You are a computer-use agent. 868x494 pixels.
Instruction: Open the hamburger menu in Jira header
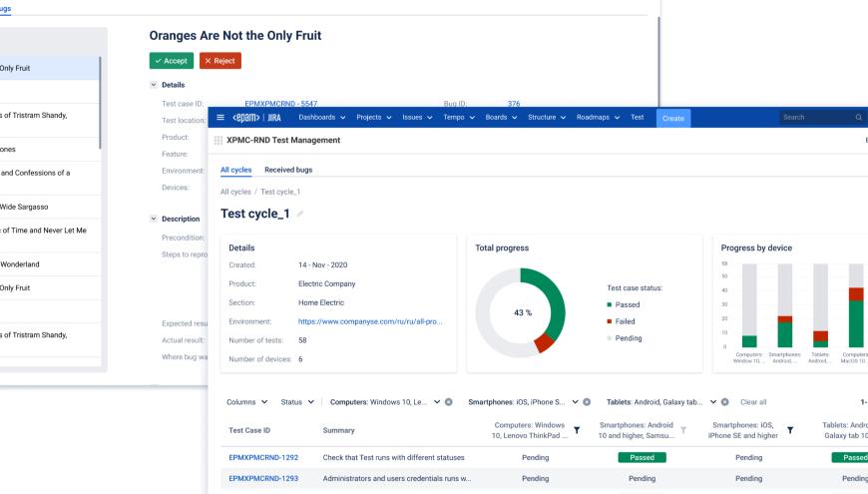[220, 118]
